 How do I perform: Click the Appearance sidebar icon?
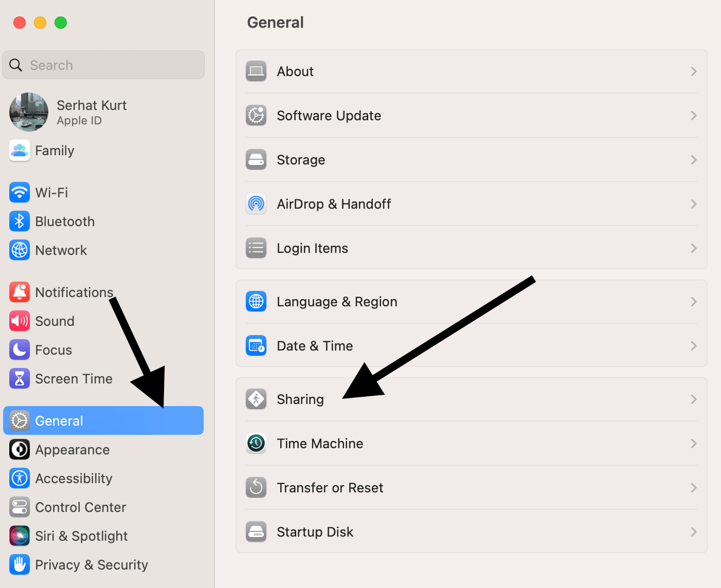(20, 450)
